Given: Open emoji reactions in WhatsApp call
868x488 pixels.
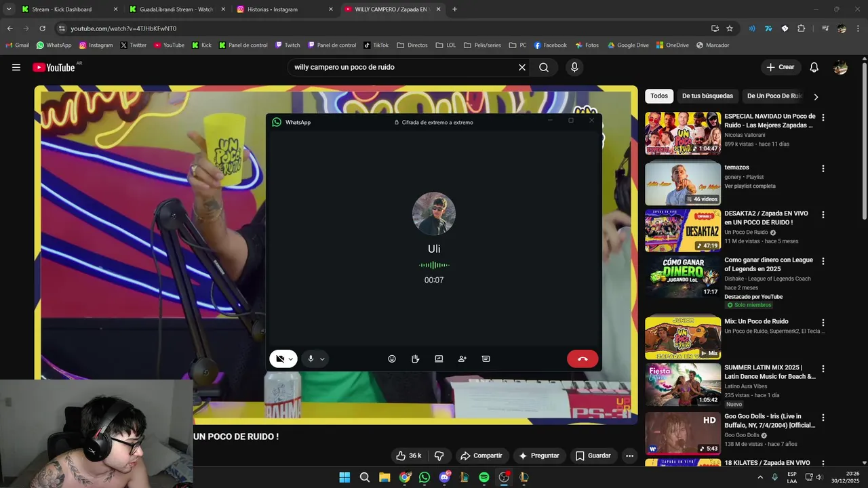Looking at the screenshot, I should tap(392, 359).
